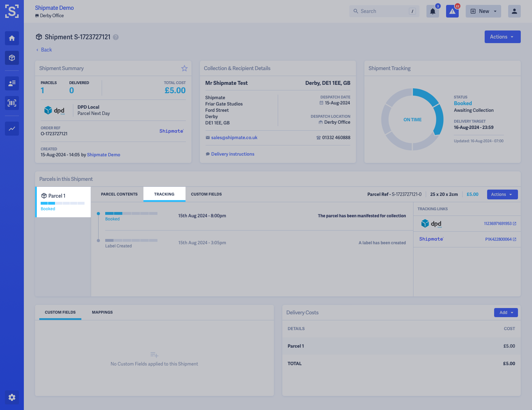Viewport: 532px width, 410px height.
Task: Click the help question mark beside shipment title
Action: (x=116, y=37)
